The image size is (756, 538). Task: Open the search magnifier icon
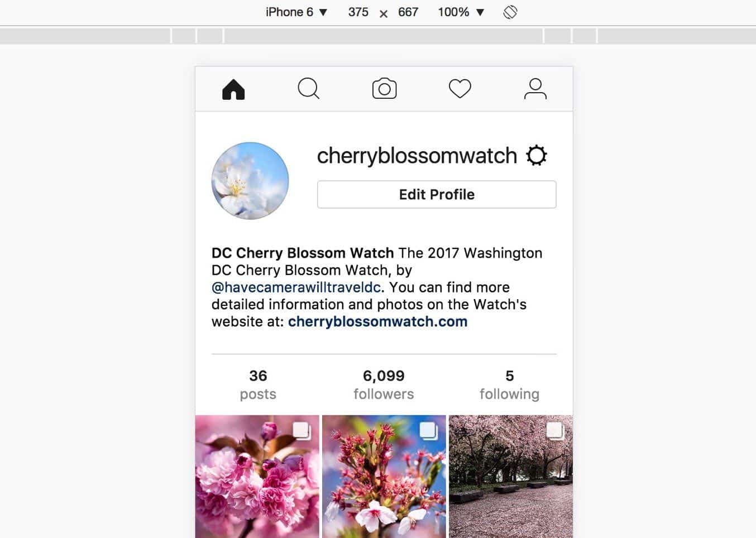309,89
